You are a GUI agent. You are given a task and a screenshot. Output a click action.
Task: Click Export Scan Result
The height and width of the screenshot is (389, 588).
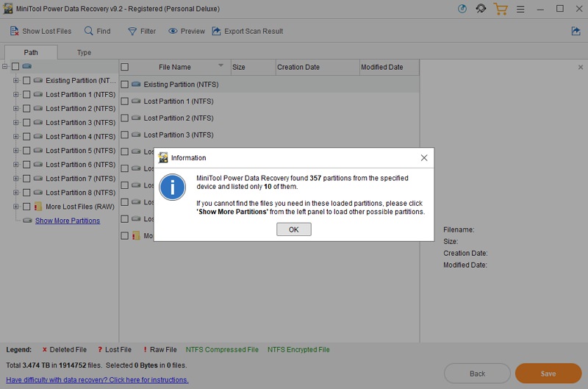(x=248, y=31)
